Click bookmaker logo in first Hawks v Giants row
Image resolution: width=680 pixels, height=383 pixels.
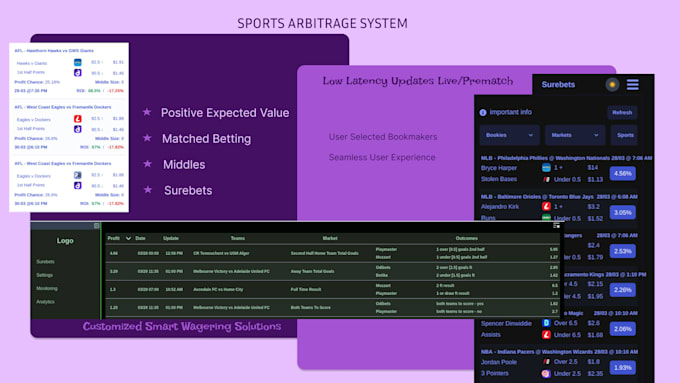click(x=78, y=62)
